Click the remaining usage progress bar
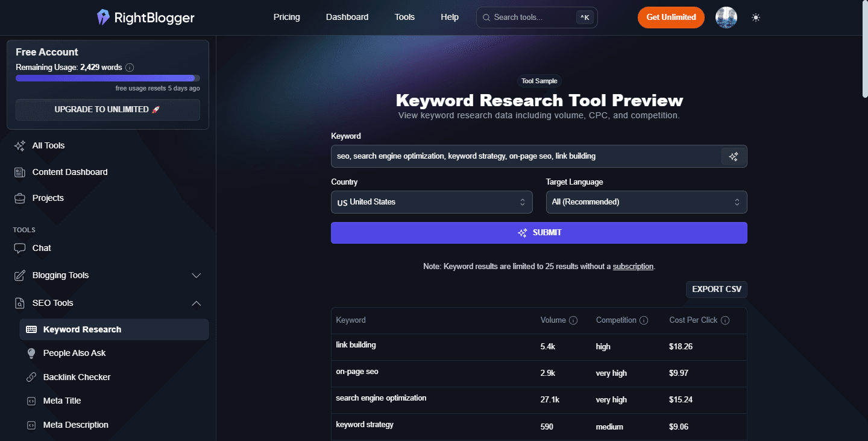The height and width of the screenshot is (441, 868). 108,78
